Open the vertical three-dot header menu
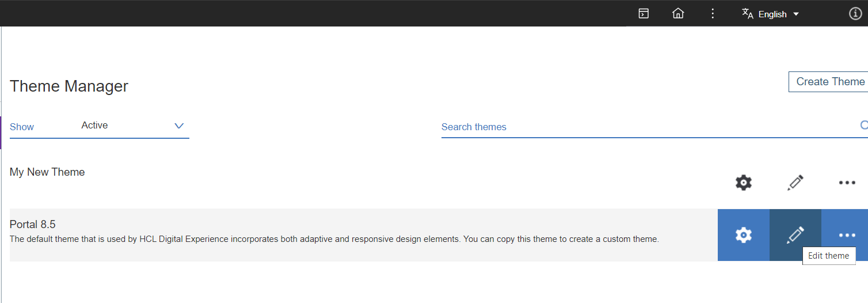Image resolution: width=868 pixels, height=303 pixels. click(713, 14)
